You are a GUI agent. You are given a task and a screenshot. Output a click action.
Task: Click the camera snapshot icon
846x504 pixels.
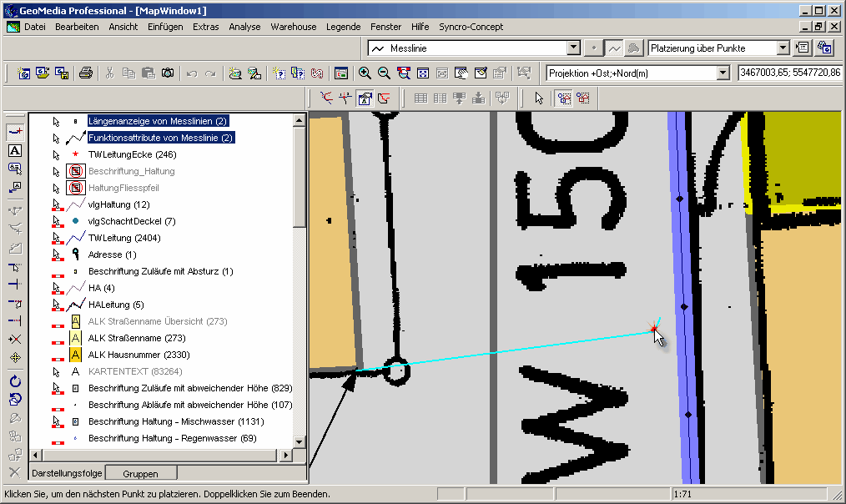[168, 73]
